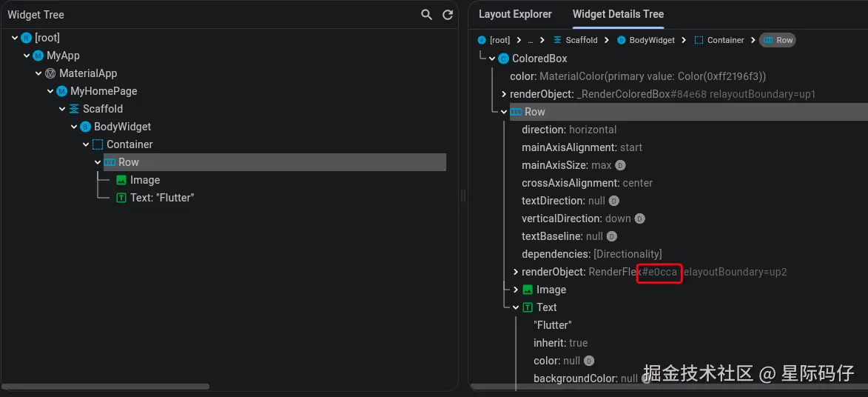Switch to the Layout Explorer tab
This screenshot has height=397, width=868.
point(515,14)
